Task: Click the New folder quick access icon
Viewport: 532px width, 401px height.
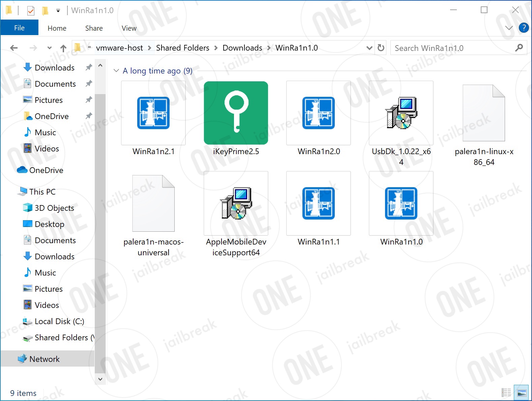Action: pyautogui.click(x=45, y=11)
